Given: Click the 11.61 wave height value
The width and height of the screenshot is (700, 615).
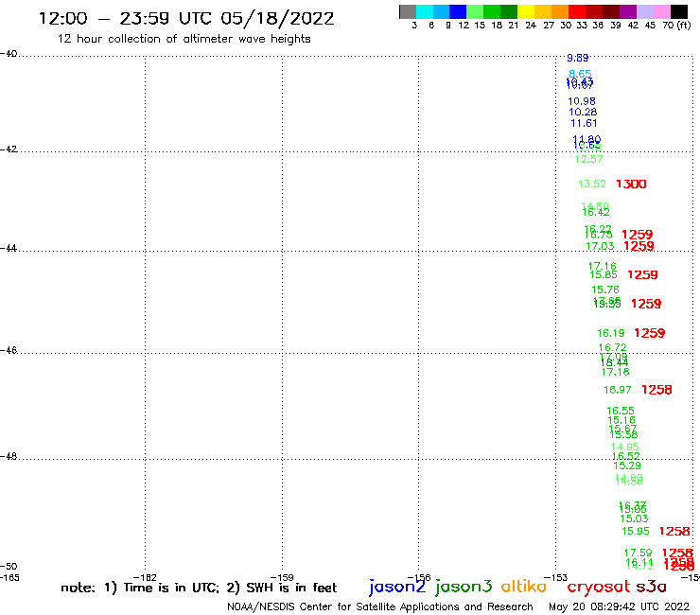Looking at the screenshot, I should click(x=584, y=123).
